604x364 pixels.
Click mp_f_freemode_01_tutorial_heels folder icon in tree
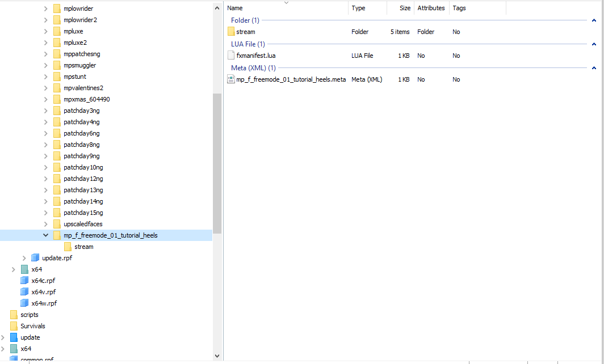57,235
